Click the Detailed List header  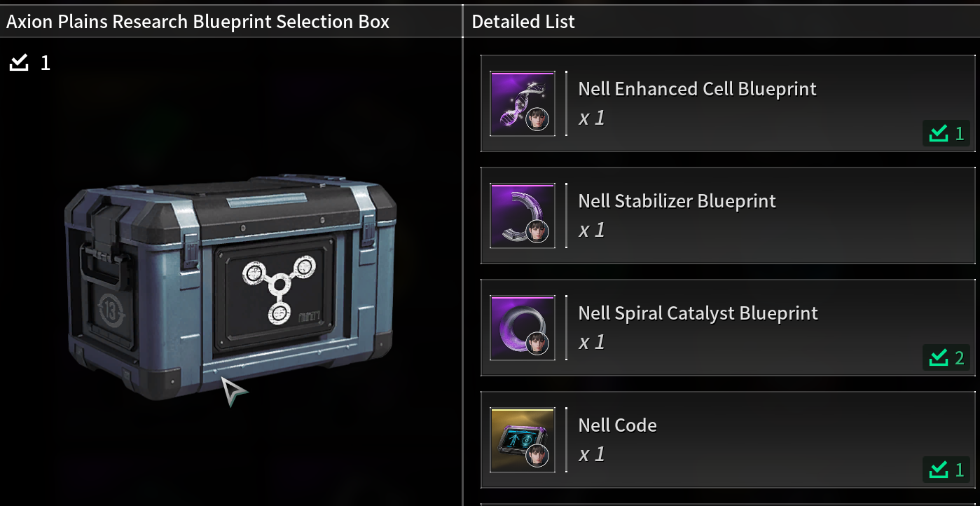pos(523,22)
